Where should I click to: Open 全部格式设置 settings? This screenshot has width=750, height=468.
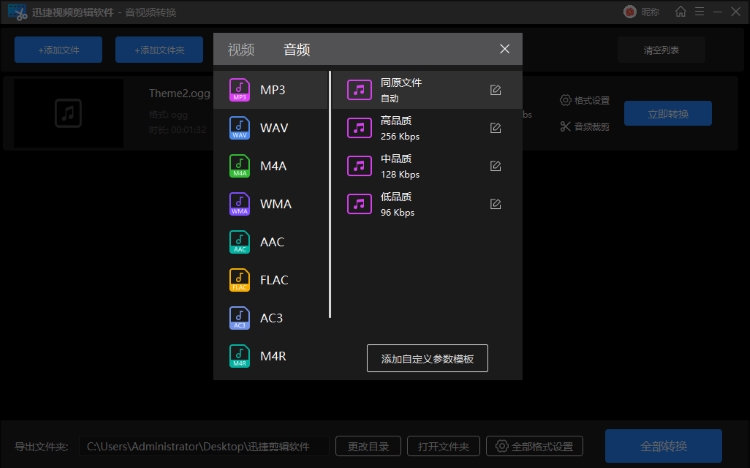click(535, 446)
